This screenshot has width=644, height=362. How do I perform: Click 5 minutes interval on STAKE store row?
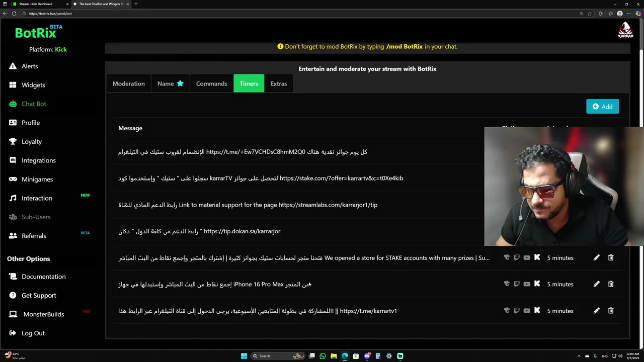tap(560, 257)
